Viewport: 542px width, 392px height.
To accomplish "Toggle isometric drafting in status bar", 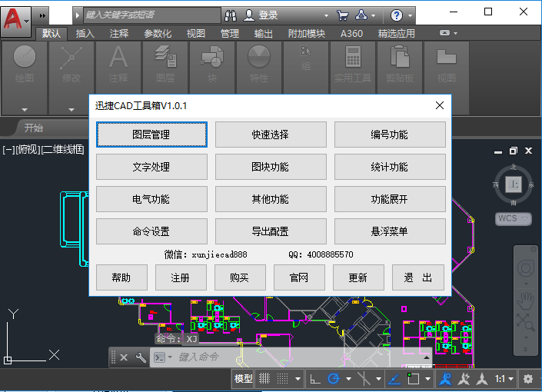I will [x=364, y=379].
